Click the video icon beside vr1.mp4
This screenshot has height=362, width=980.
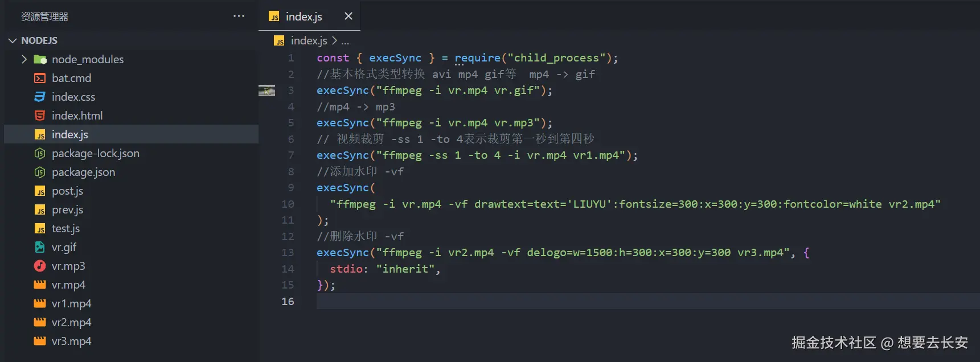(40, 303)
